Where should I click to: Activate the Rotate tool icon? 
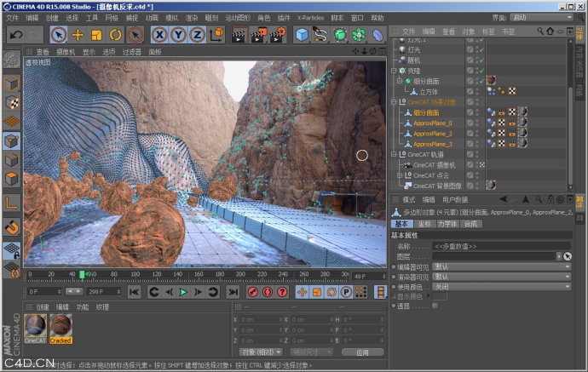tap(116, 35)
